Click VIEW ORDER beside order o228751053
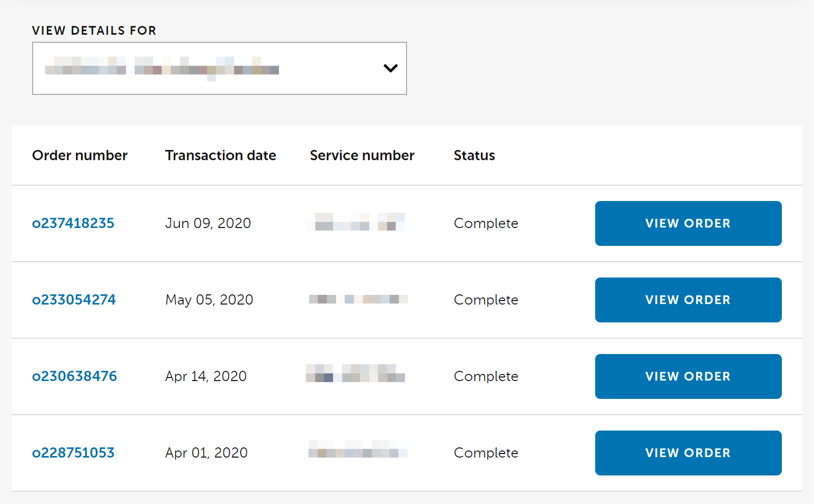 (x=688, y=452)
